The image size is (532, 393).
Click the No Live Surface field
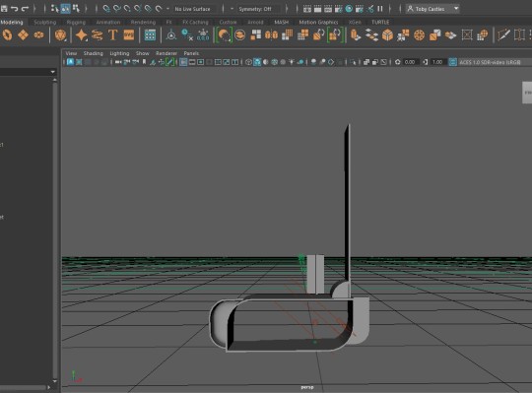click(x=192, y=9)
